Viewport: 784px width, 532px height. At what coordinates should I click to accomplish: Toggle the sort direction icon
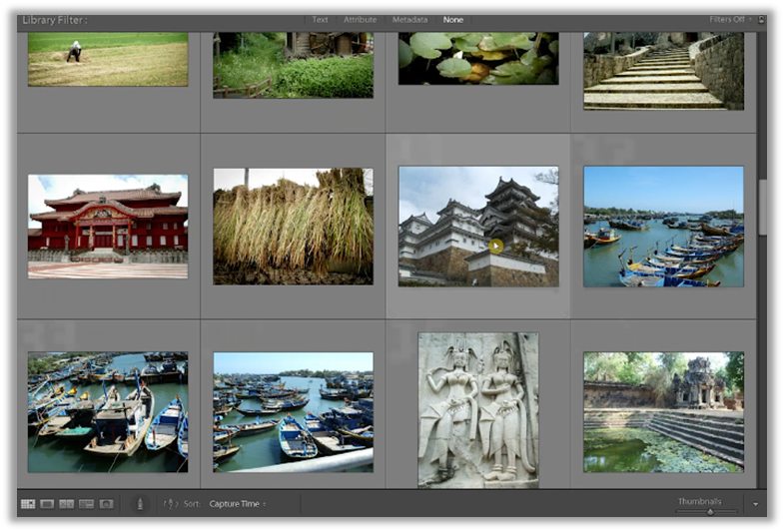[x=170, y=504]
